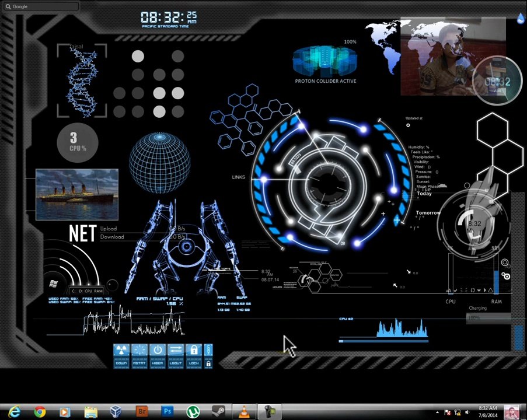Click the Action Center flag tray icon
527x420 pixels.
coord(448,412)
